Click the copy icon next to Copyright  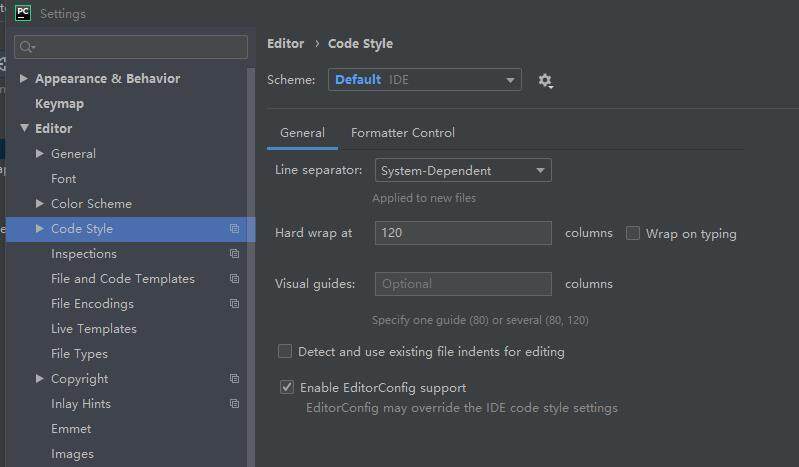pyautogui.click(x=234, y=379)
